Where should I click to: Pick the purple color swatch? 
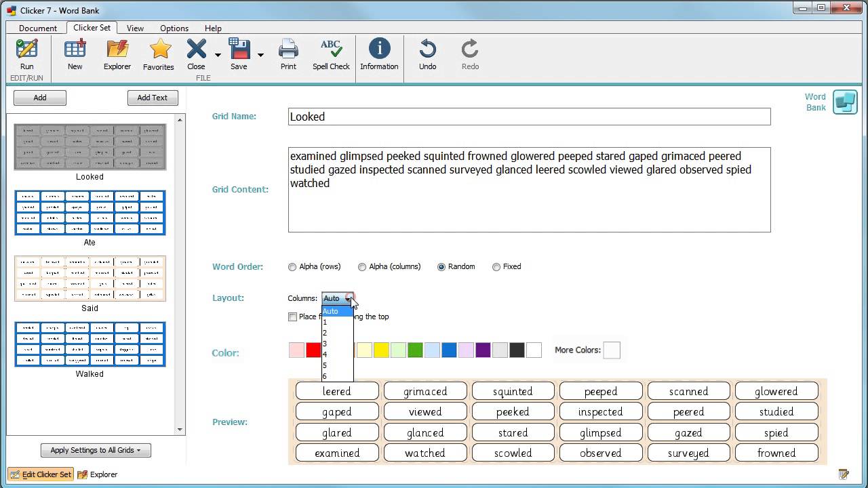tap(483, 350)
